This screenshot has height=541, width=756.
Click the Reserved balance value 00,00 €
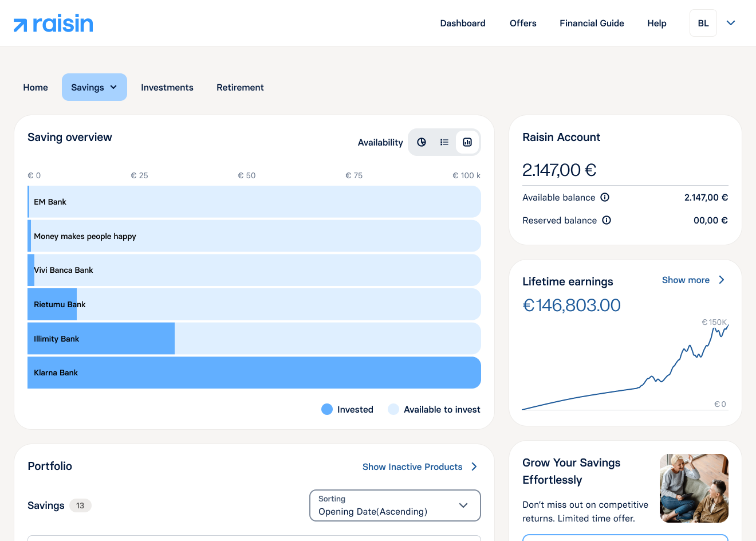711,220
